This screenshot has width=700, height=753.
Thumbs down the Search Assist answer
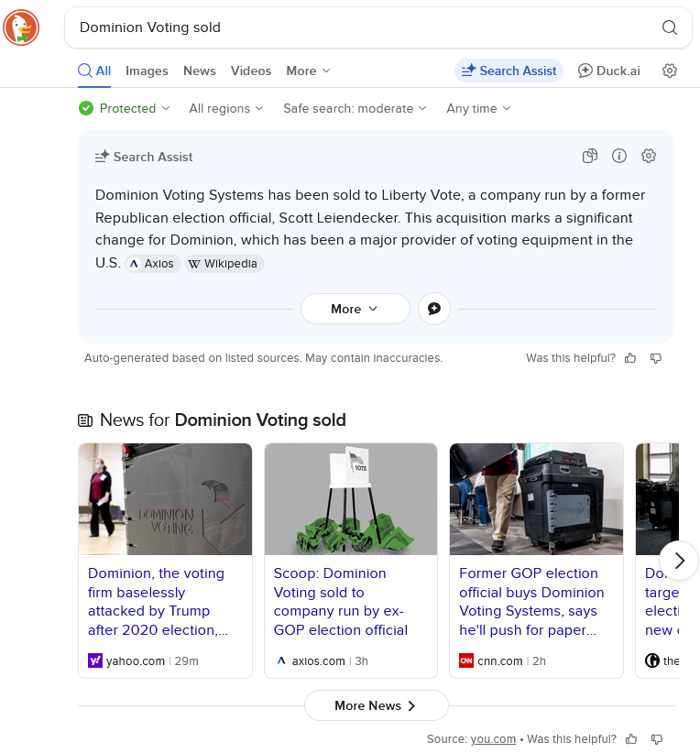click(656, 358)
